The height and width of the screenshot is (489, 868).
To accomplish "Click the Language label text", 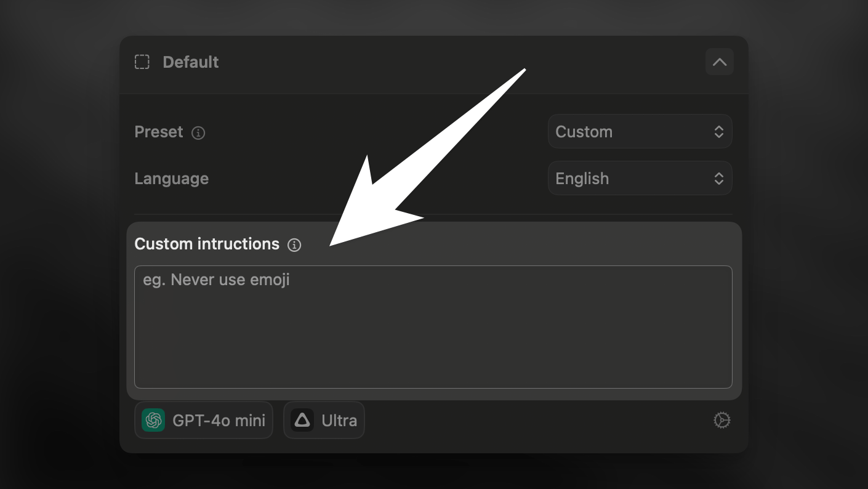I will click(x=172, y=179).
